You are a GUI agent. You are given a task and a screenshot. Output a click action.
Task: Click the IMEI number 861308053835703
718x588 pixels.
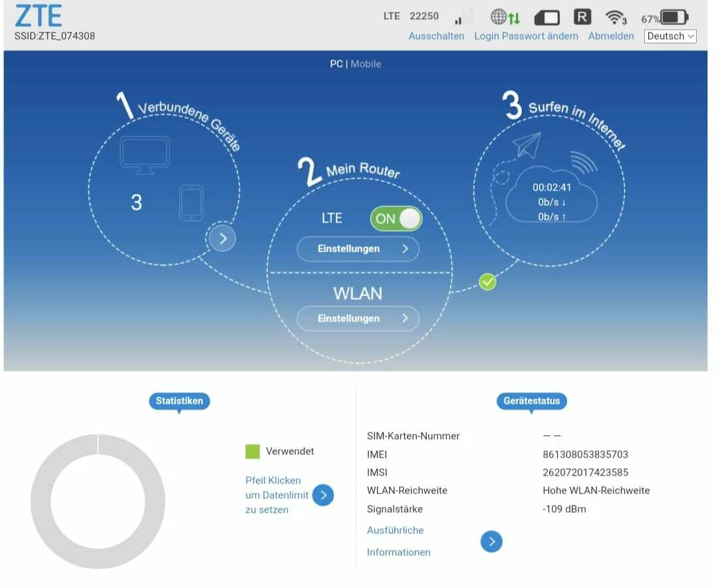(x=585, y=454)
